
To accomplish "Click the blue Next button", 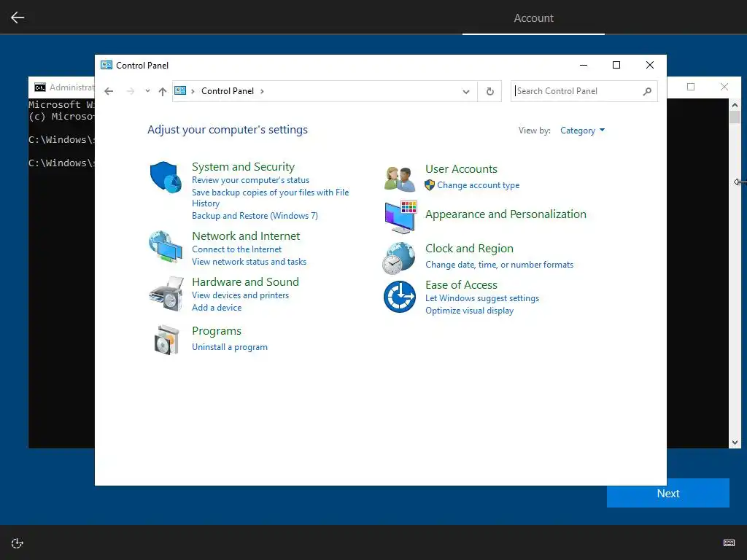I will (x=668, y=494).
